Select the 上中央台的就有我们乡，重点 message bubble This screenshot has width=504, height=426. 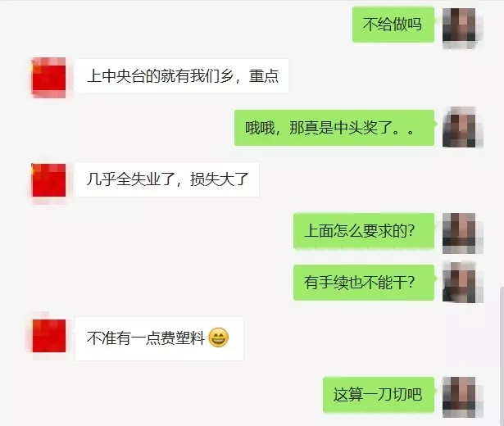point(182,76)
